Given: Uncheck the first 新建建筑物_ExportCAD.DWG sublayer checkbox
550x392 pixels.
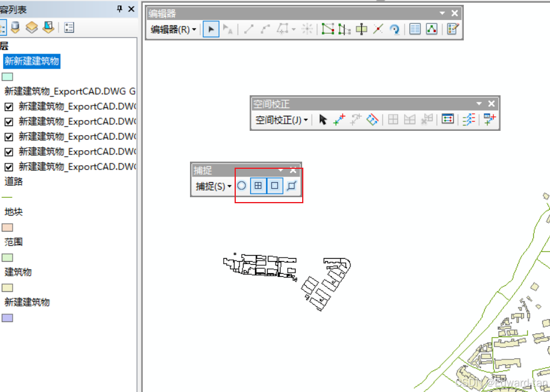Looking at the screenshot, I should pos(9,107).
